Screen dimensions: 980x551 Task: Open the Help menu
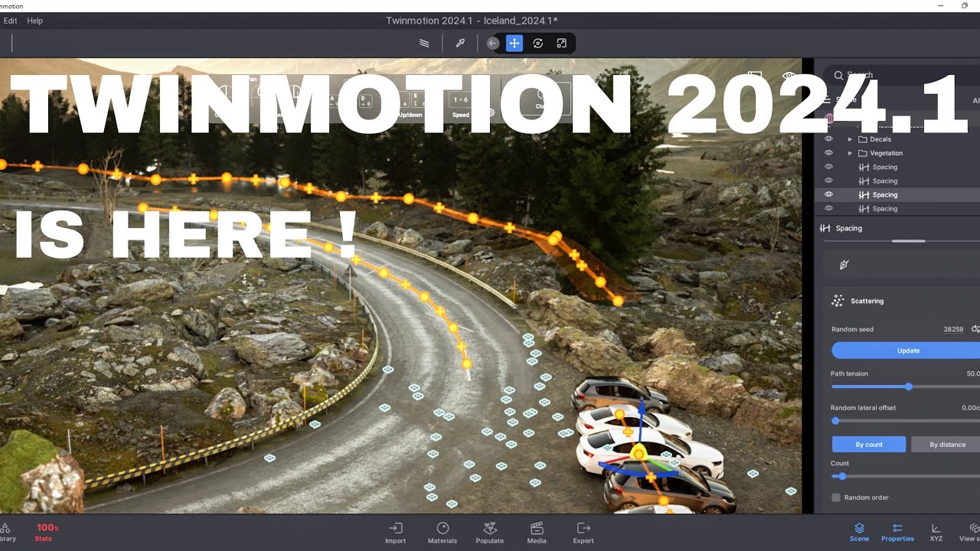[35, 21]
